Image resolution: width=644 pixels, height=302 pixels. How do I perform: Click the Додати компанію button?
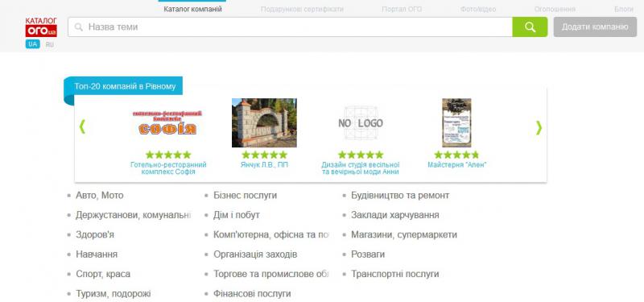pyautogui.click(x=595, y=27)
